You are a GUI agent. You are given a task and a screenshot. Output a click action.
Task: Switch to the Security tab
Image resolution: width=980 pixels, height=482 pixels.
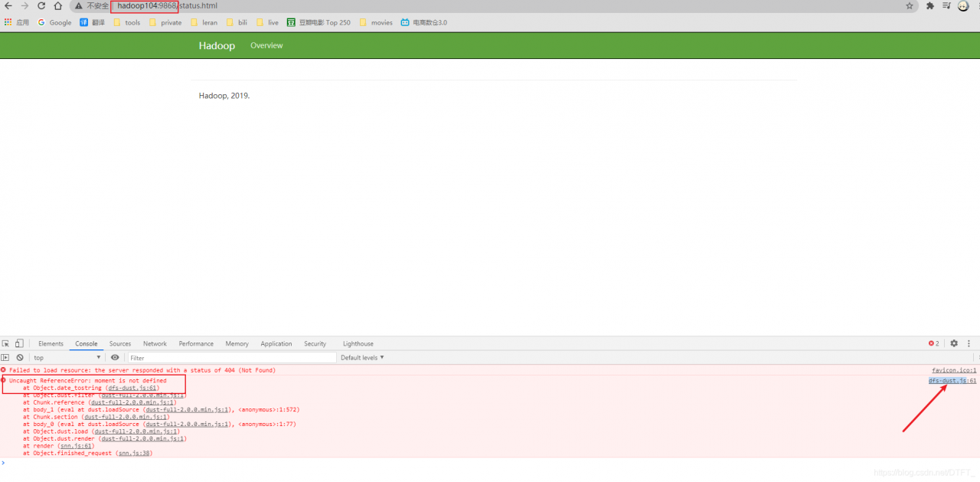[315, 344]
